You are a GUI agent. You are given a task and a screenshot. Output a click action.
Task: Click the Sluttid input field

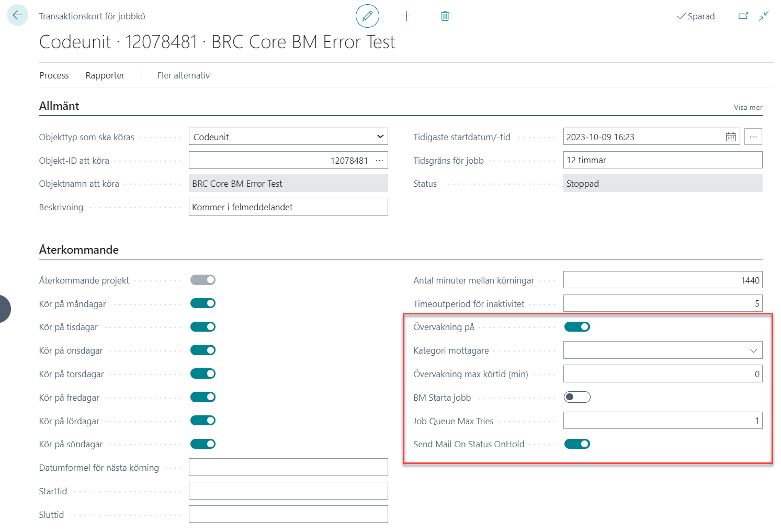click(288, 514)
